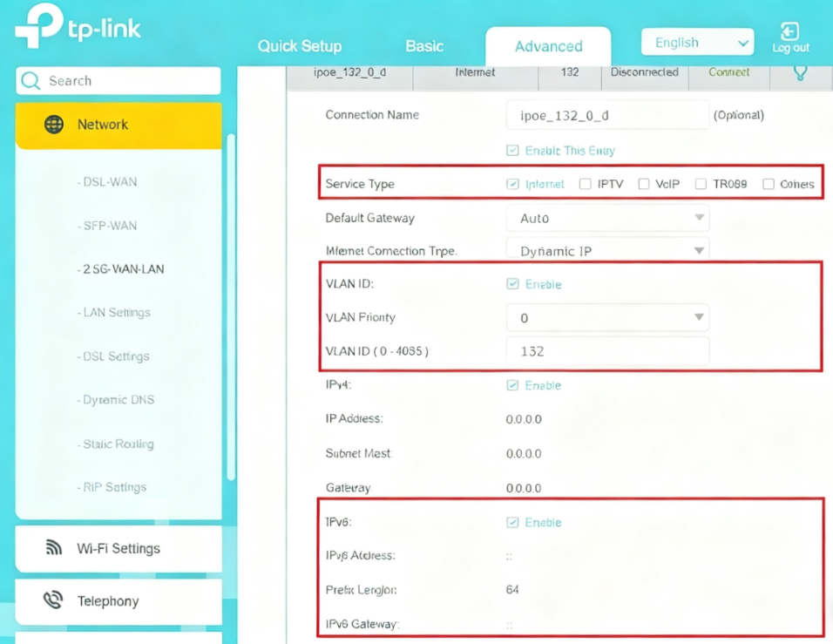Enable the IPTV service type
The height and width of the screenshot is (644, 833).
(x=585, y=184)
